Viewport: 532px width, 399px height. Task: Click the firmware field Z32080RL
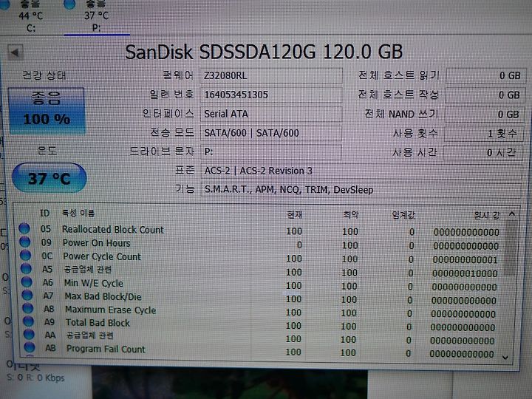coord(270,75)
